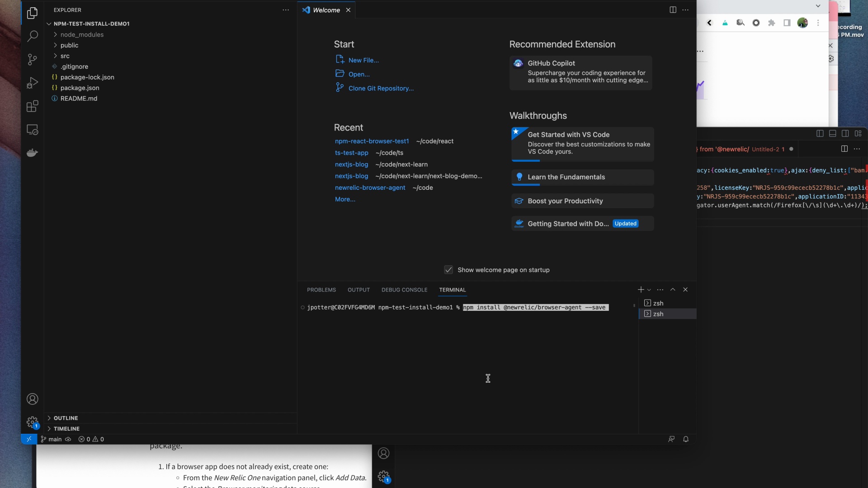Open the Extensions view

click(x=32, y=107)
